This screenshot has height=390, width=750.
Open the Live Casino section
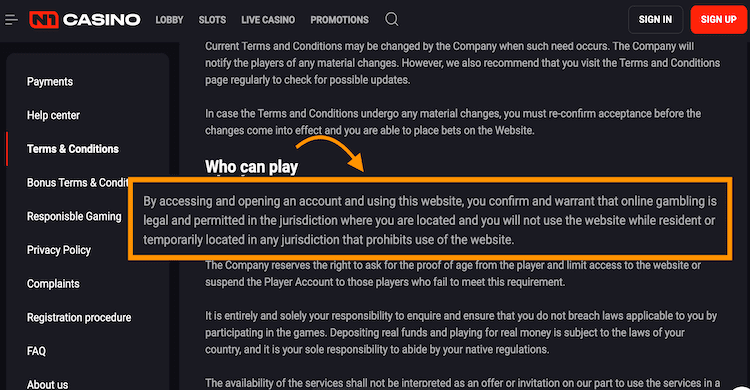(268, 20)
